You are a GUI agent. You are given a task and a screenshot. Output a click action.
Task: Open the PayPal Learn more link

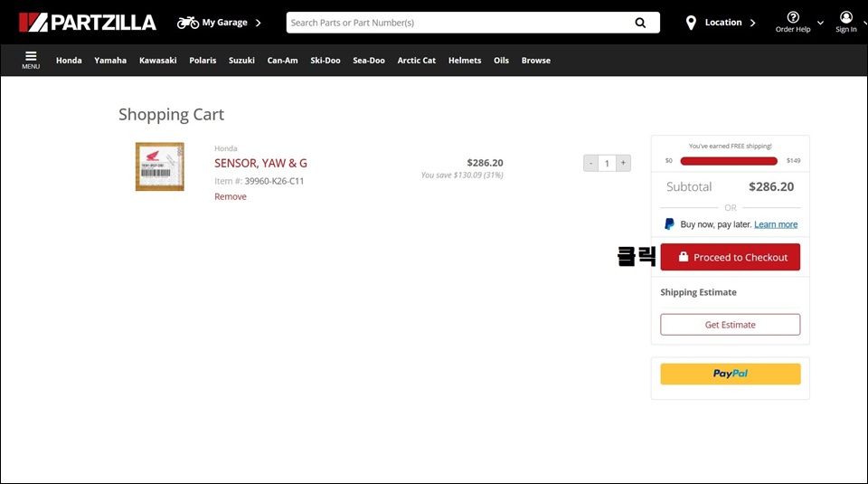tap(776, 224)
